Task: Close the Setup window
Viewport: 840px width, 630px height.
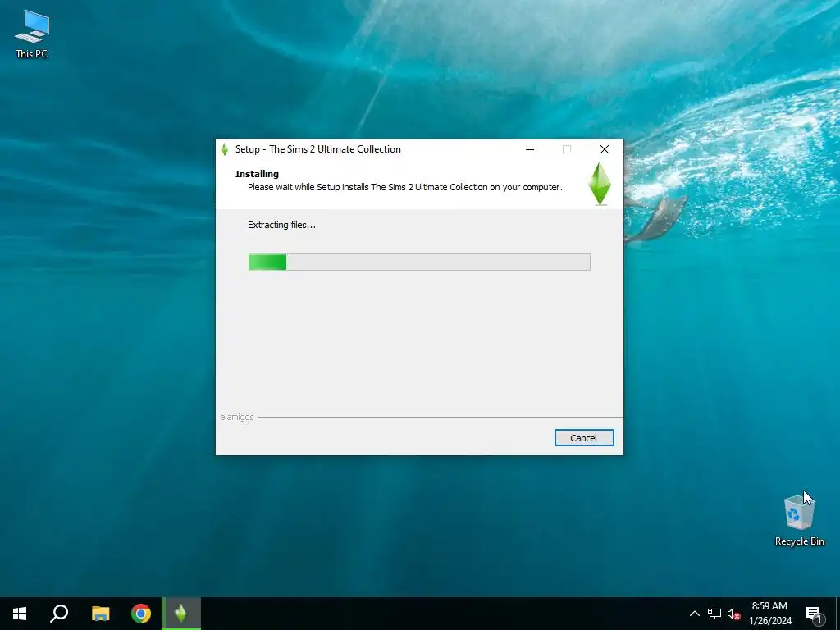Action: (x=605, y=149)
